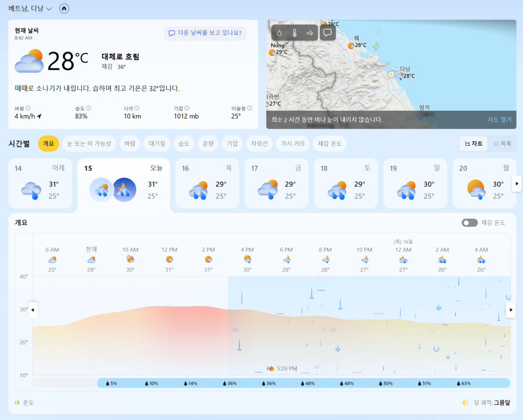Viewport: 523px width, 420px height.
Task: Click the info icon next to 바람
Action: coord(28,108)
